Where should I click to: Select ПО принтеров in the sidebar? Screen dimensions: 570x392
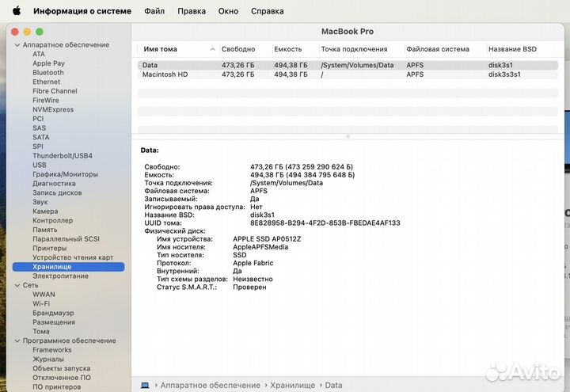point(57,387)
